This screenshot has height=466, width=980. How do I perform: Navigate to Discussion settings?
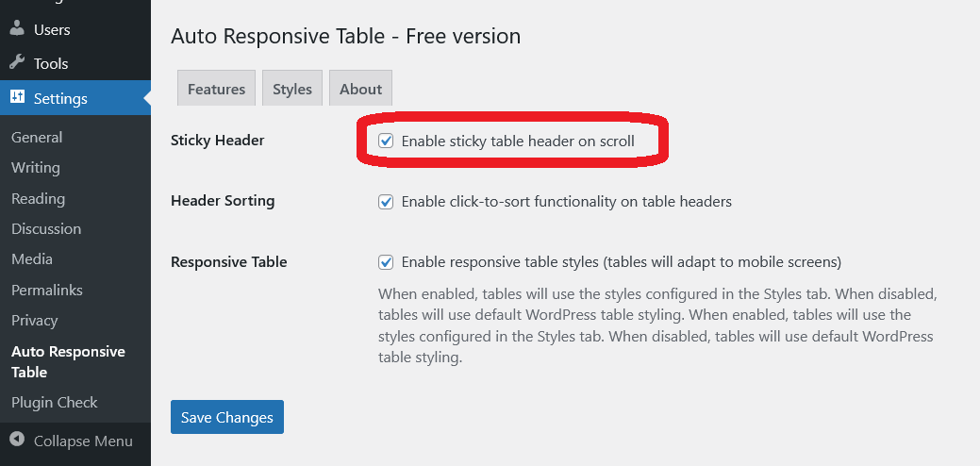tap(46, 229)
